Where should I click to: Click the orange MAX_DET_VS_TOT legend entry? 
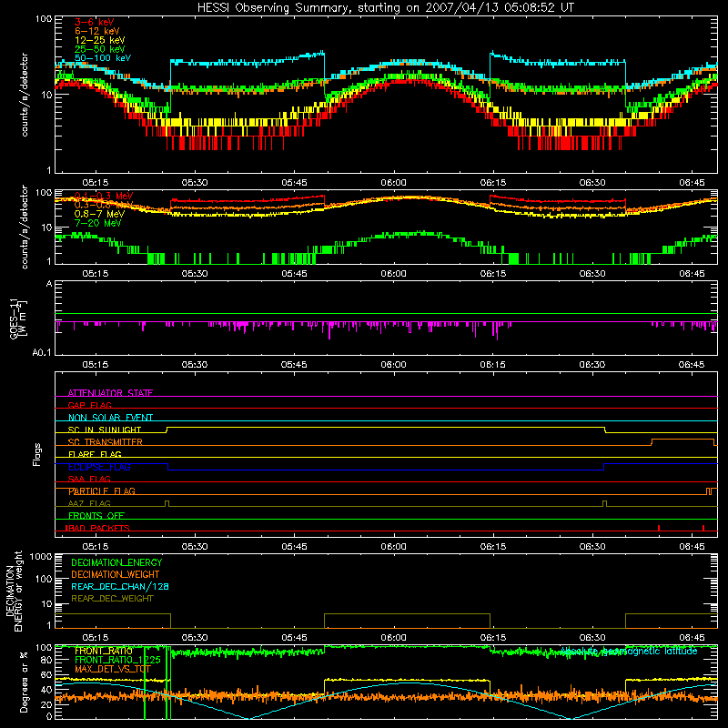pos(113,669)
